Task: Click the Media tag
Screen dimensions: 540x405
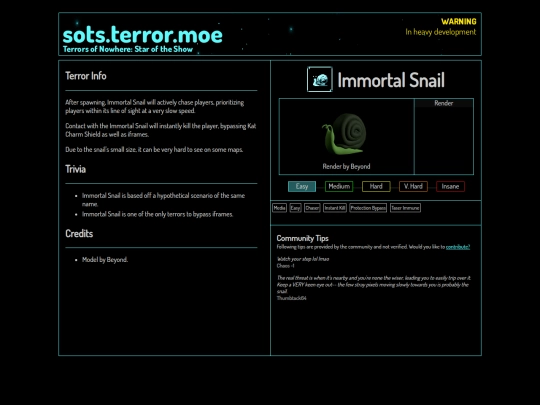Action: point(279,208)
